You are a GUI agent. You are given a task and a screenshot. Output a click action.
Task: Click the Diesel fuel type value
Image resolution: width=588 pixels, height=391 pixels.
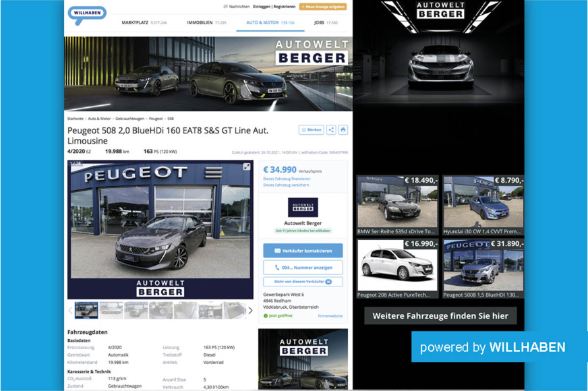[x=209, y=355]
